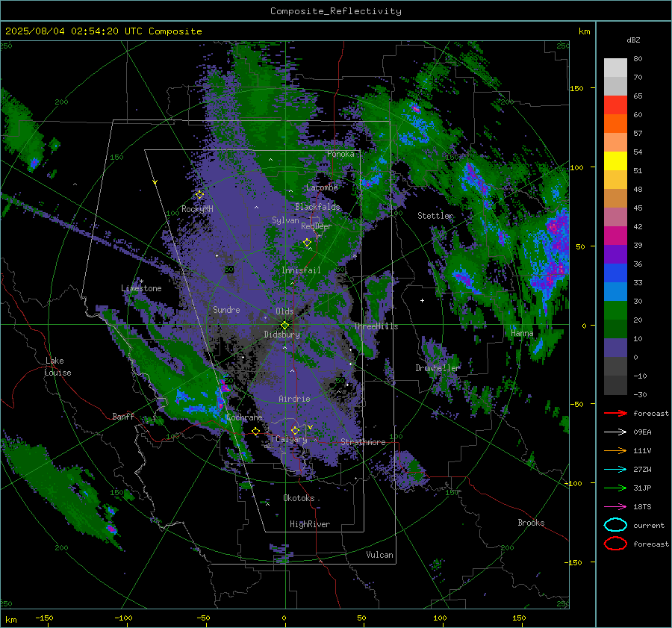Select the Limestone label
This screenshot has width=672, height=628.
coord(141,288)
